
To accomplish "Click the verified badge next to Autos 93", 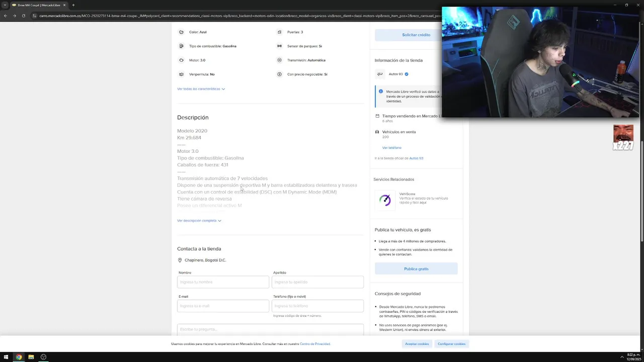I will coord(407,74).
